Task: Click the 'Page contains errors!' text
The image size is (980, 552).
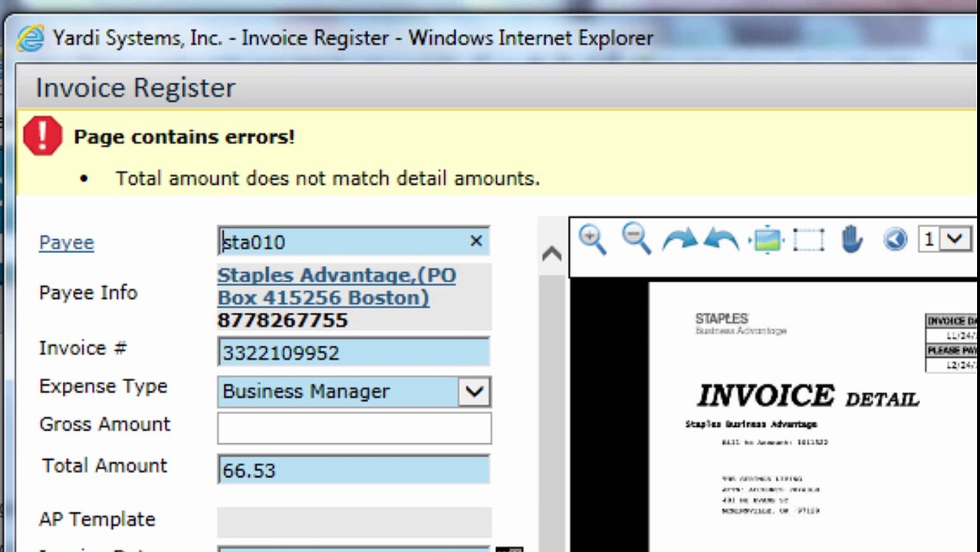Action: [184, 137]
